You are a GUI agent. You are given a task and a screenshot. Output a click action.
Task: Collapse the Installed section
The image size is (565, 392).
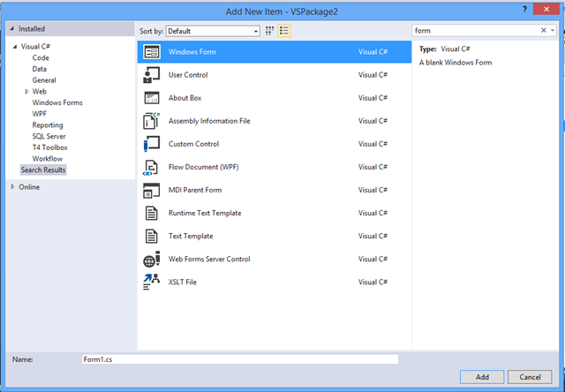click(x=12, y=29)
